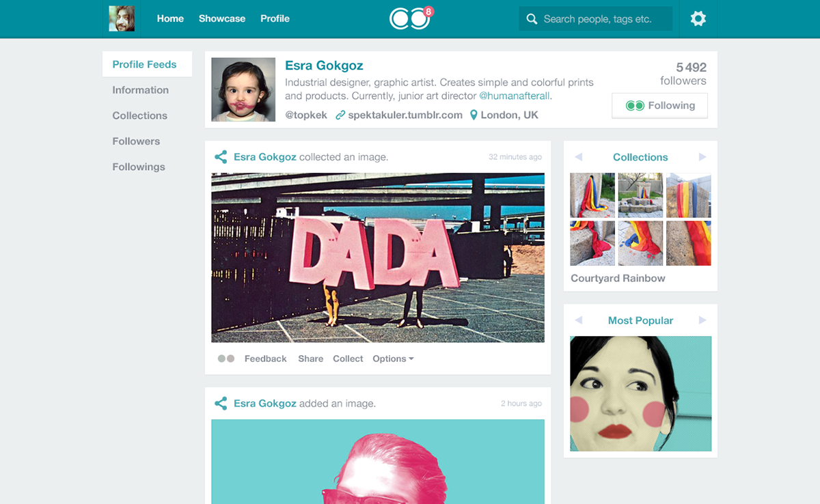Click the Feedback button under the DADA image
The image size is (820, 504).
tap(266, 359)
